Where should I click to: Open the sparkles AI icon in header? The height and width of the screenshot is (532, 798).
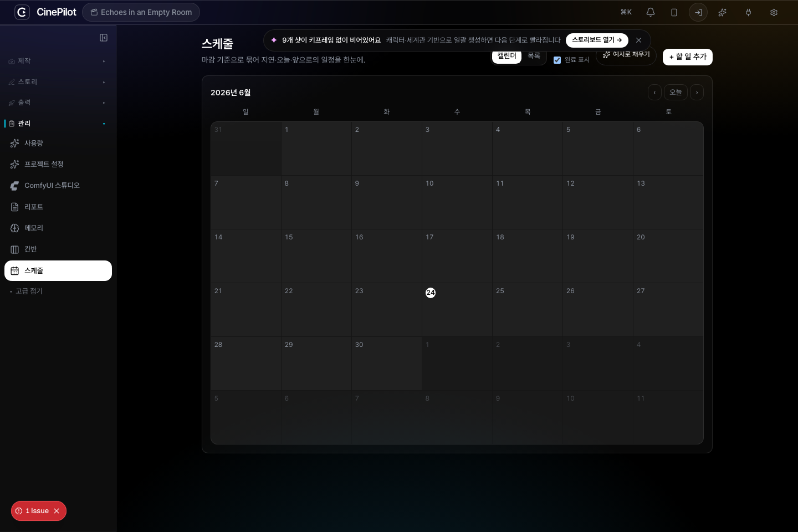(x=722, y=12)
